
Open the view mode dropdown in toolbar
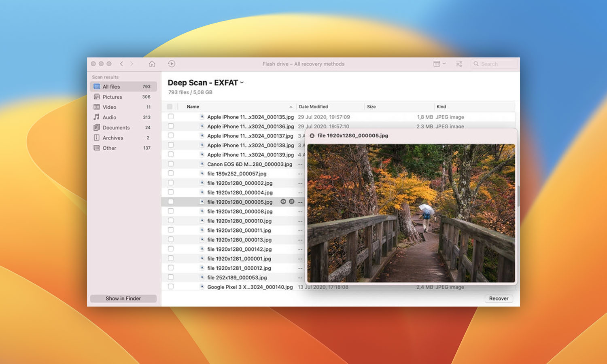[x=439, y=64]
